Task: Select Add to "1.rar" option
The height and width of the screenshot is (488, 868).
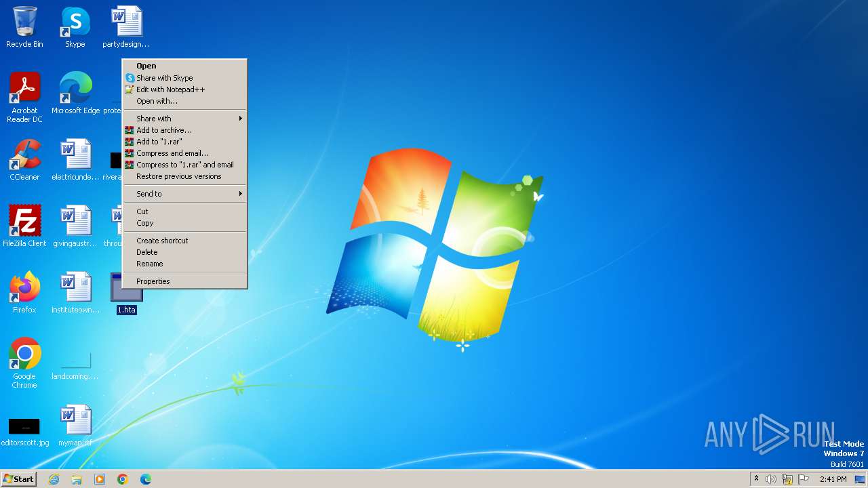Action: (x=184, y=142)
